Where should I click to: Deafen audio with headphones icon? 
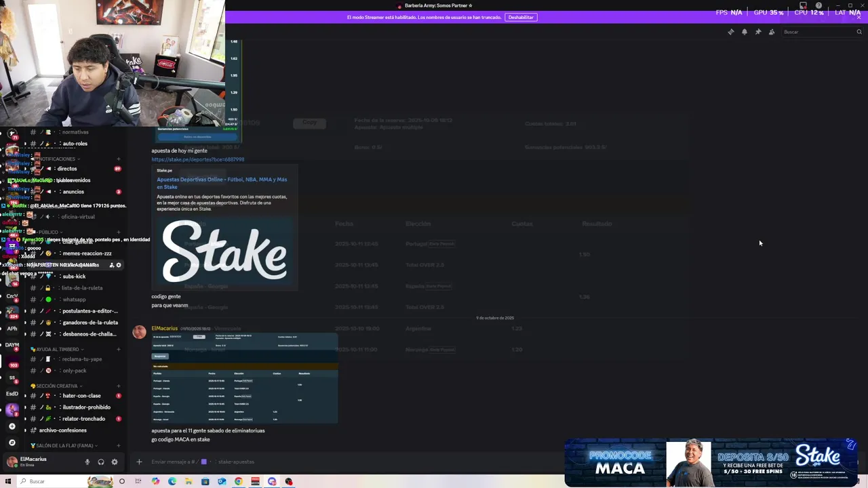pos(100,462)
